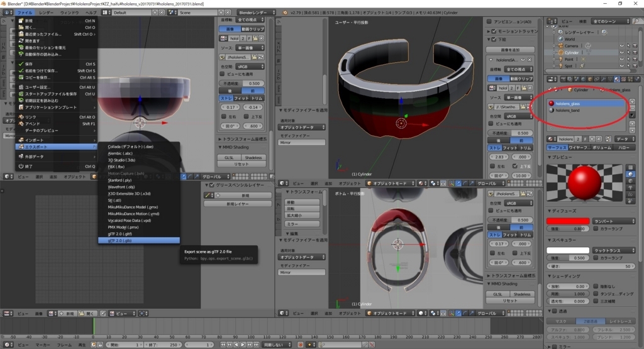Screen dimensions: 644x349
Task: Switch to ワイヤーフレーム material type
Action: point(579,147)
